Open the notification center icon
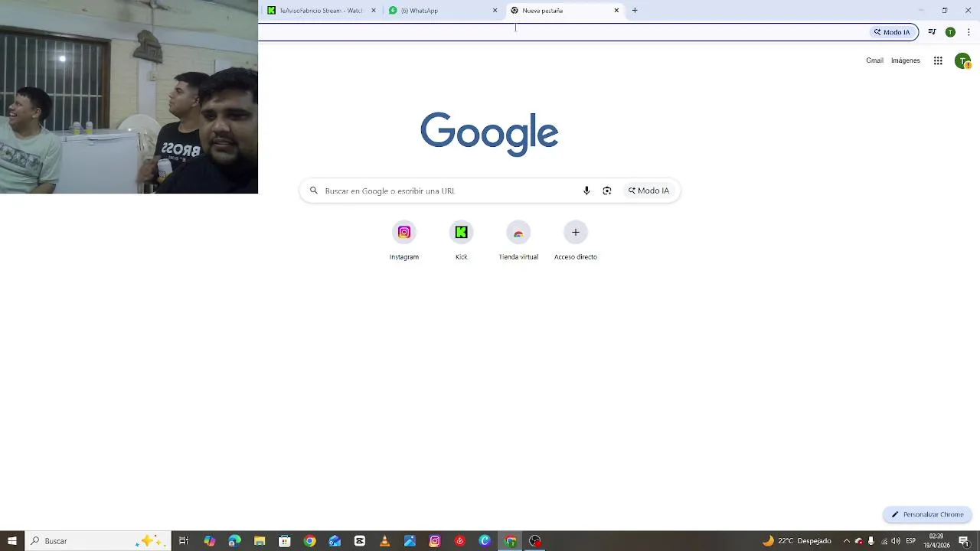 (964, 541)
